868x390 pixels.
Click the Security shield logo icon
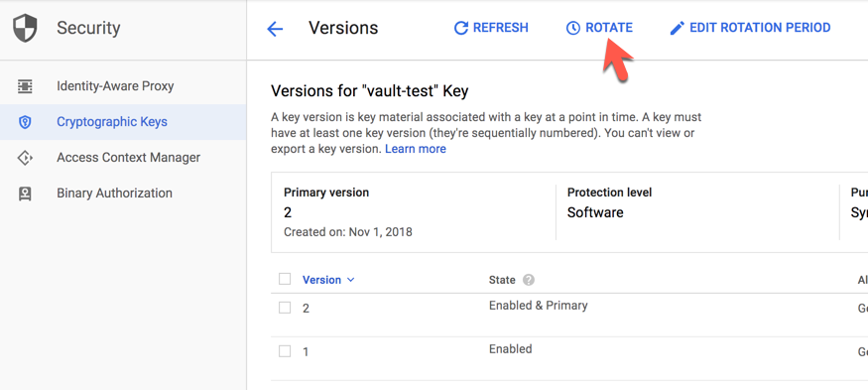coord(25,28)
